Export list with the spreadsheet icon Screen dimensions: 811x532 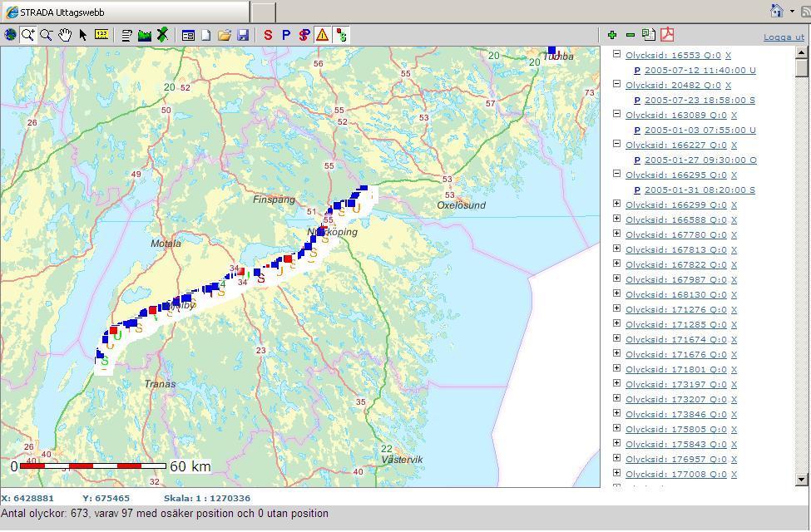coord(649,35)
